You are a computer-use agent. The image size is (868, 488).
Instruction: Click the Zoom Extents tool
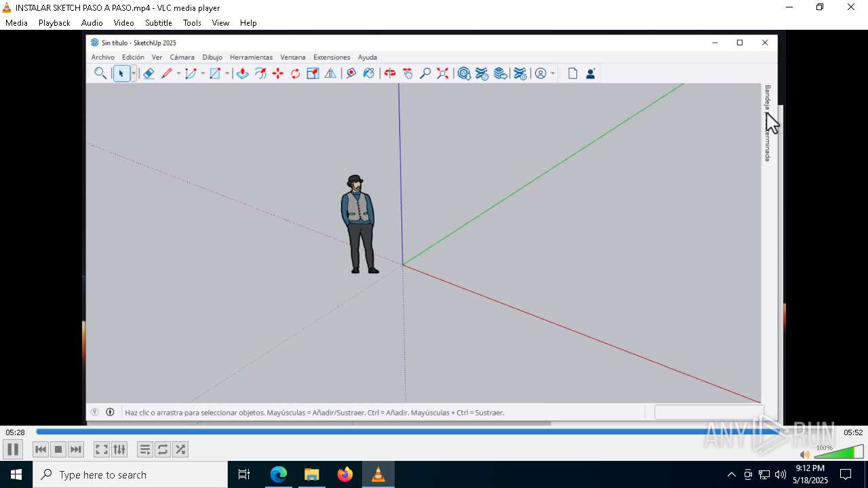tap(443, 73)
